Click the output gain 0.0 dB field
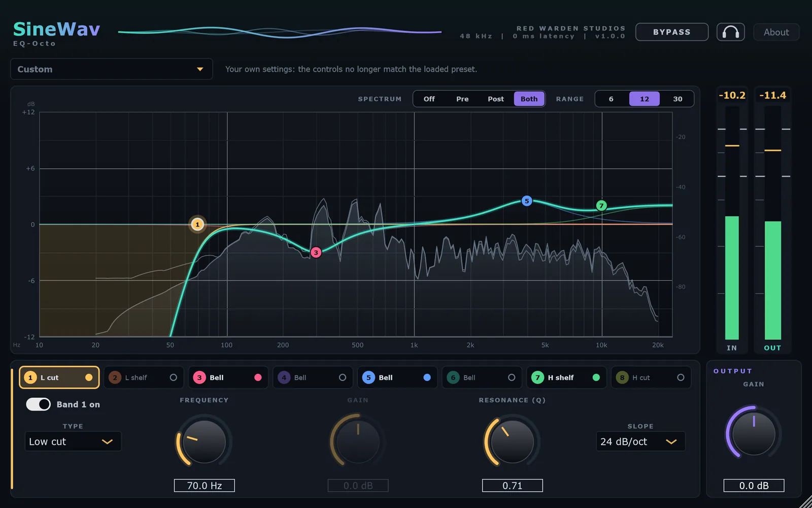The image size is (812, 508). (754, 486)
